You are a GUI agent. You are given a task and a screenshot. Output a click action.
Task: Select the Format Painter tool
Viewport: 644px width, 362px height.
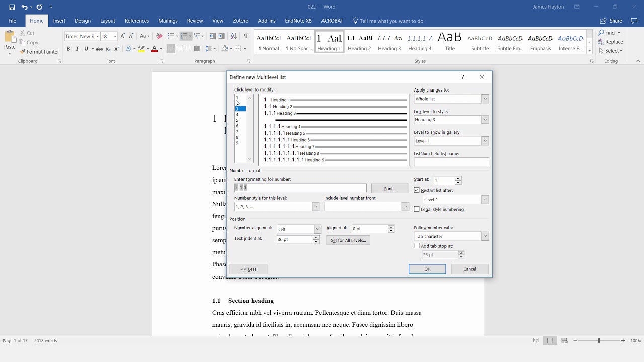(40, 52)
